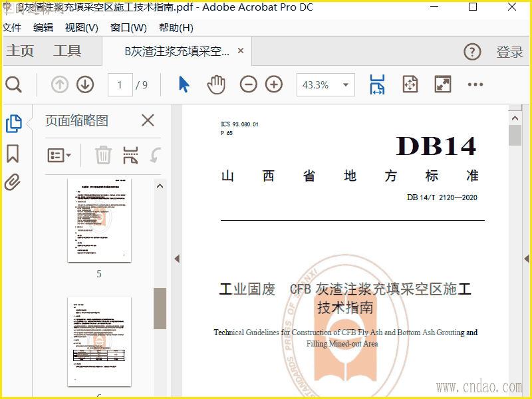Click thumbnail panel scroll up arrow
This screenshot has height=399, width=532.
[x=160, y=186]
